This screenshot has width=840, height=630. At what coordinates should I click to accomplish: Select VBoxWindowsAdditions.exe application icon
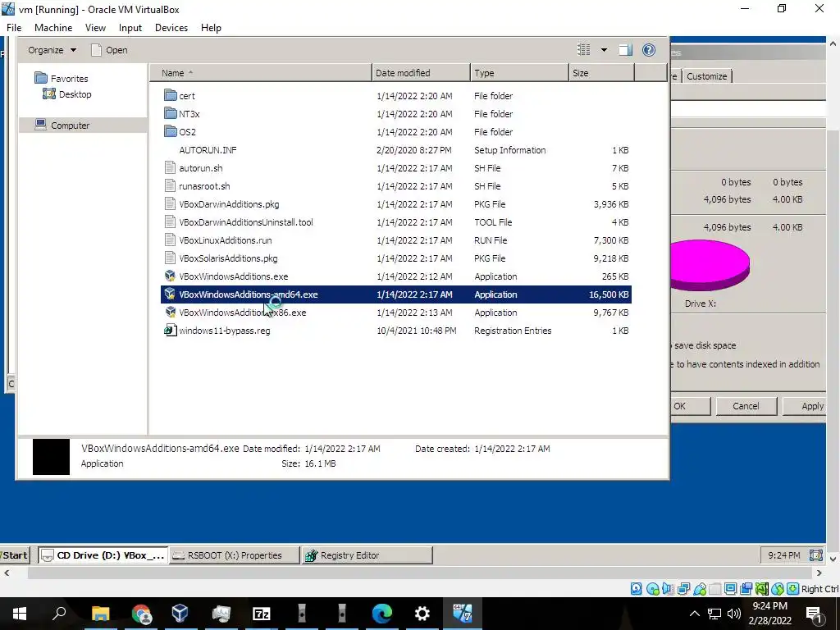click(171, 276)
